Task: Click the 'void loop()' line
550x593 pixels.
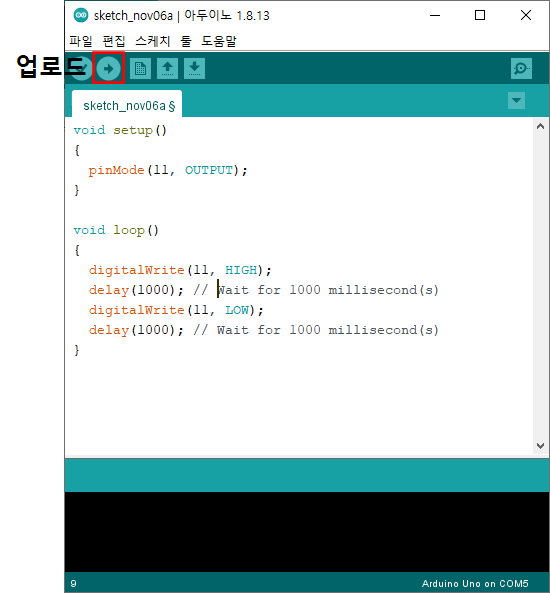Action: [x=116, y=230]
